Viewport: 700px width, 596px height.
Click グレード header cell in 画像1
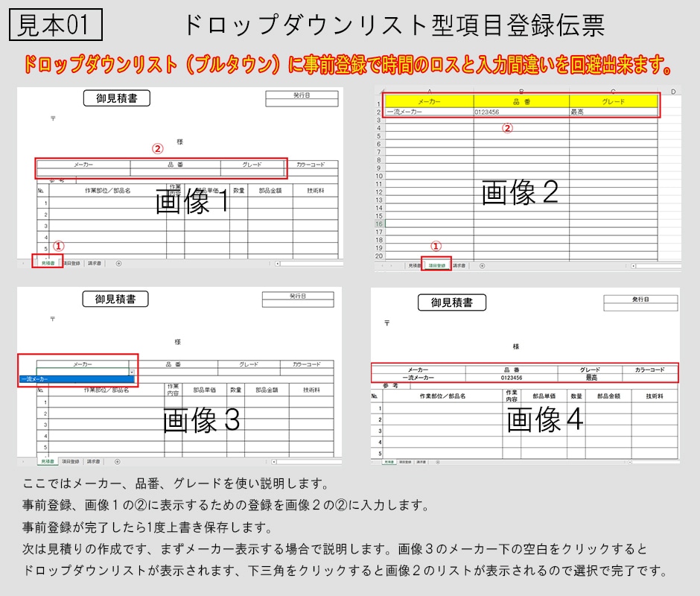[252, 165]
